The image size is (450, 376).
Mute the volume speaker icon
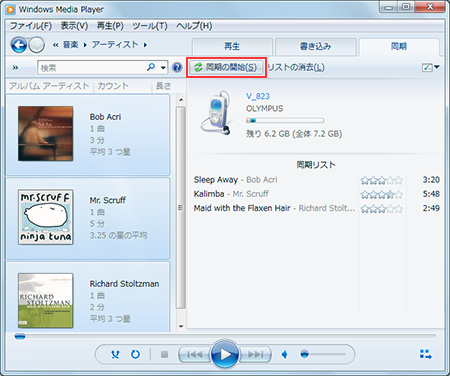[x=285, y=354]
